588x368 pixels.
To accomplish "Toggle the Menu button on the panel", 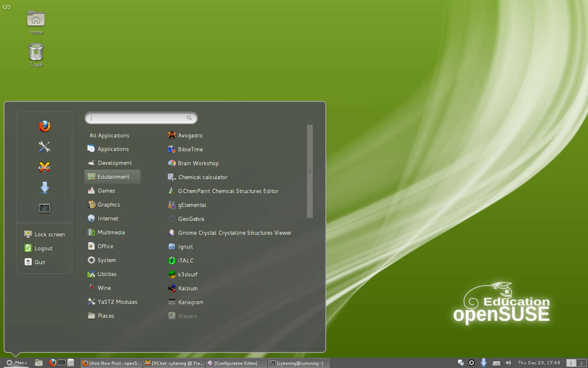I will coord(16,363).
